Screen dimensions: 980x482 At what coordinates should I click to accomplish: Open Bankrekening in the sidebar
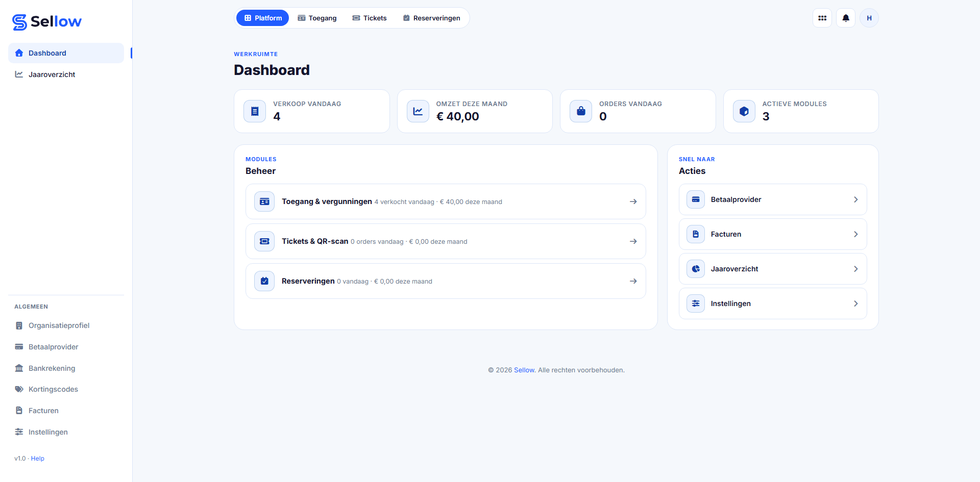pyautogui.click(x=66, y=368)
